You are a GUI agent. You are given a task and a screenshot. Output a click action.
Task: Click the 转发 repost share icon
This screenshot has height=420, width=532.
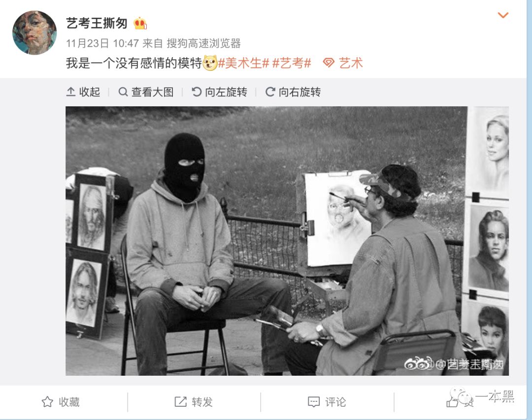pos(180,402)
